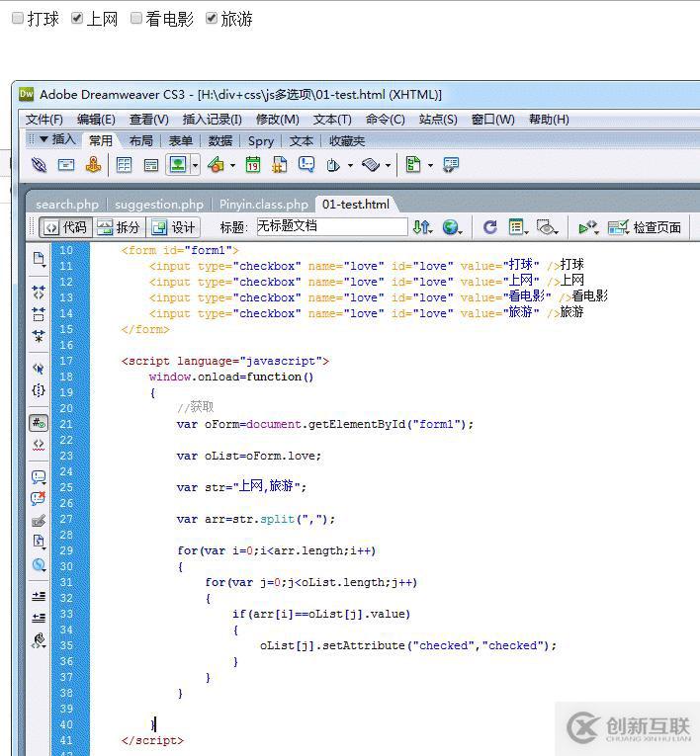Insert the date using the calendar icon
Screen dimensions: 700x756
pos(253,165)
